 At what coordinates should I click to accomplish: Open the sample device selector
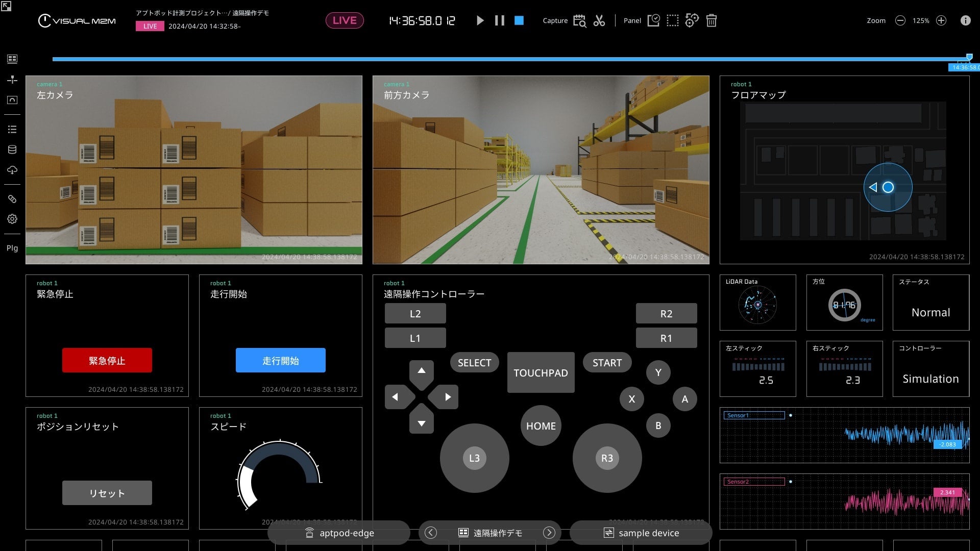pos(641,533)
